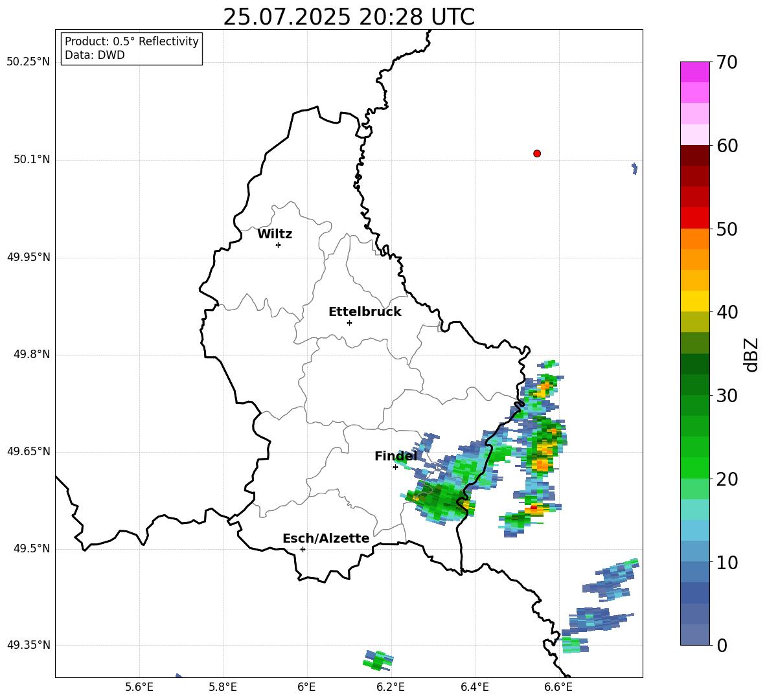Click the 70 tick label on colorbar
The height and width of the screenshot is (700, 767).
(x=727, y=63)
